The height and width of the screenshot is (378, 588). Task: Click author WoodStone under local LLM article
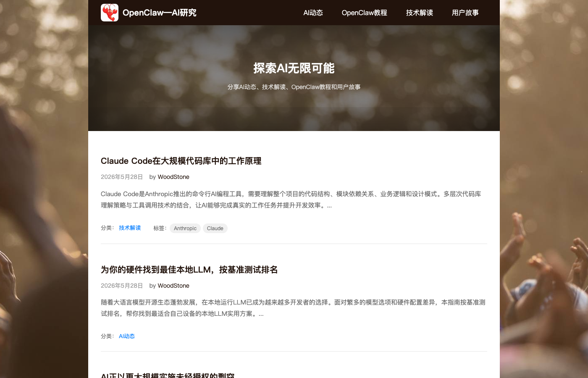173,286
